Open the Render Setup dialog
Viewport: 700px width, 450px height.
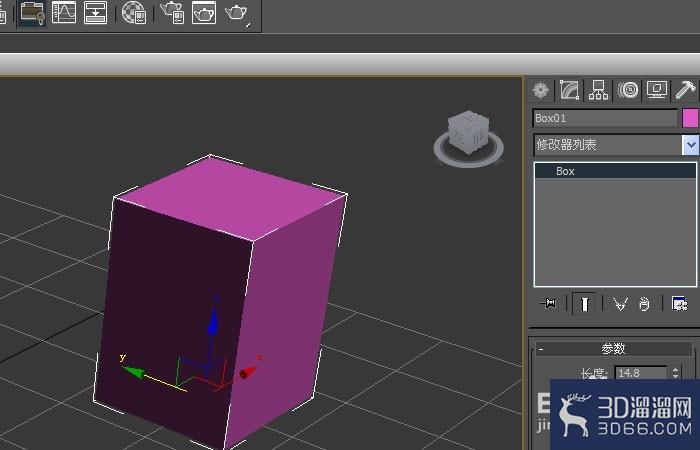[x=173, y=12]
